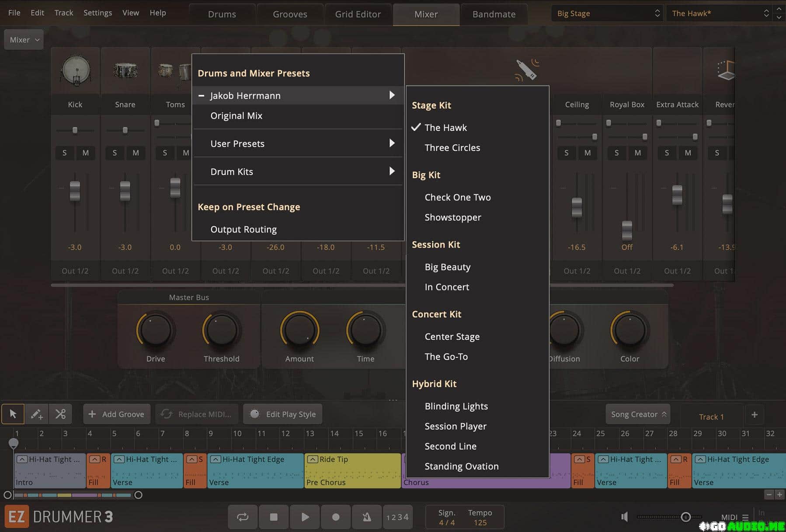786x532 pixels.
Task: Toggle loop playback
Action: pyautogui.click(x=243, y=517)
